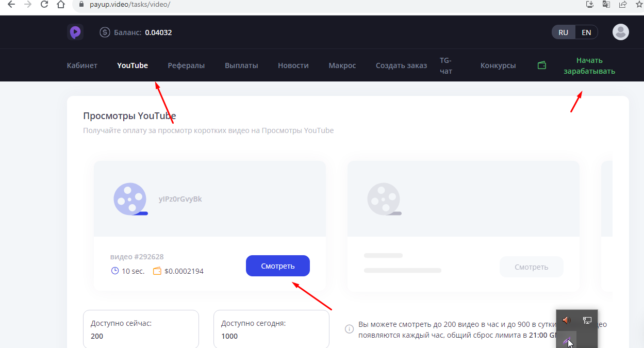644x348 pixels.
Task: Click the видео #292628 label
Action: (137, 257)
